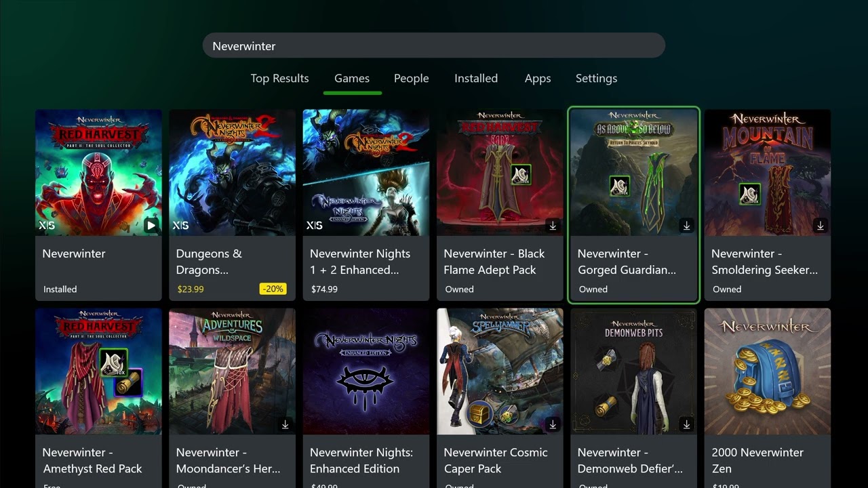Click "Neverwinter - Moondancer's Her..." title

228,460
